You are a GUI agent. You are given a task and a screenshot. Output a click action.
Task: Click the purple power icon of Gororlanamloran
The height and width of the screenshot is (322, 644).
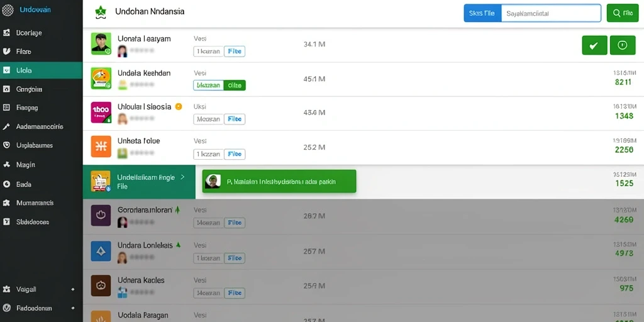pos(101,216)
